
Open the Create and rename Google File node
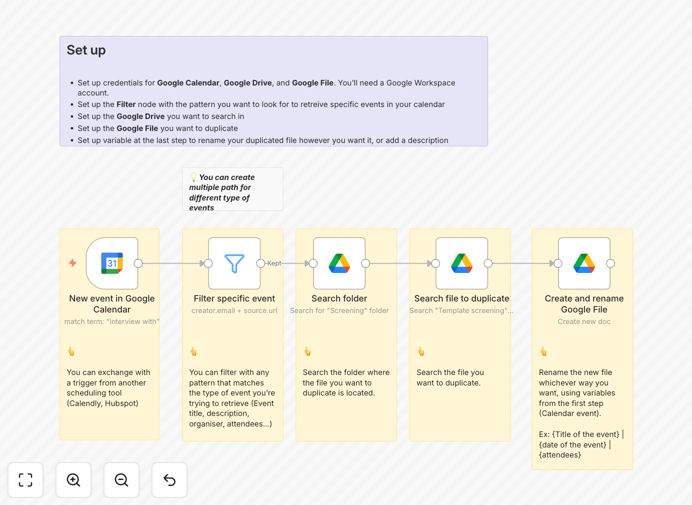click(x=584, y=263)
